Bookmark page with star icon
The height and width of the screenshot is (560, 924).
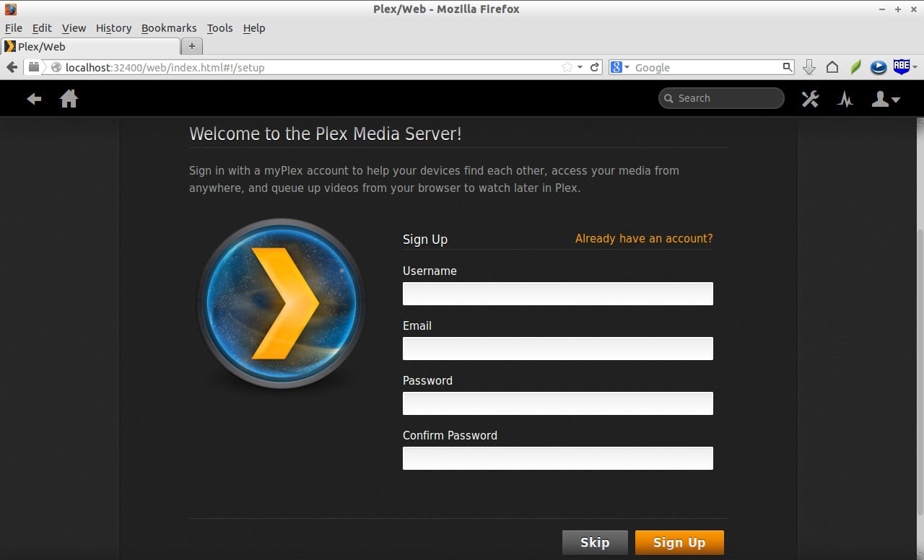(x=567, y=67)
